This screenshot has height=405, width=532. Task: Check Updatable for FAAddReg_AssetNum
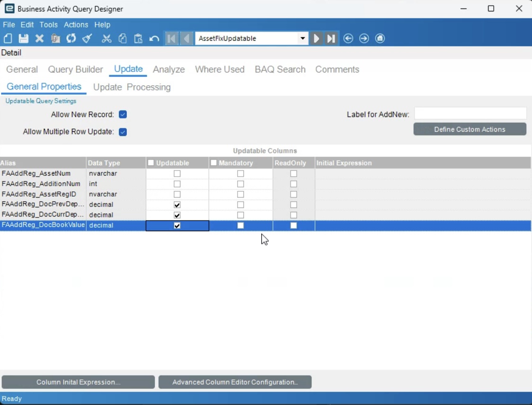pyautogui.click(x=177, y=173)
